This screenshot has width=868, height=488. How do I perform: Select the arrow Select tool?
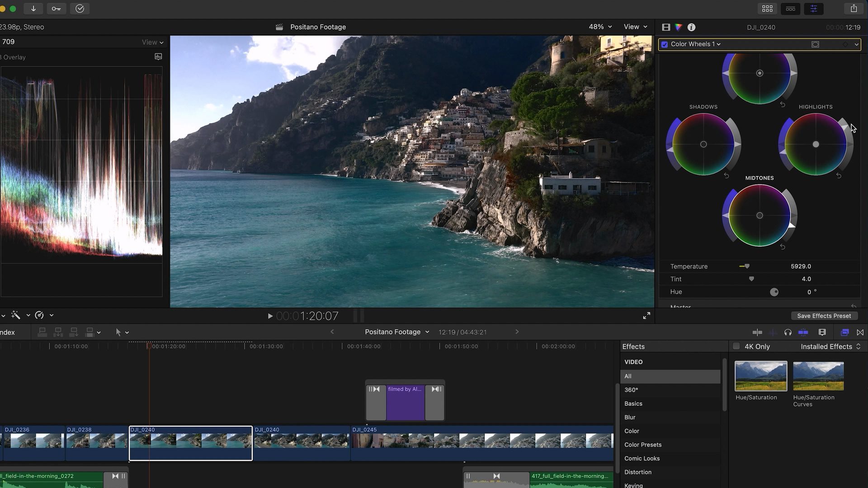point(118,332)
